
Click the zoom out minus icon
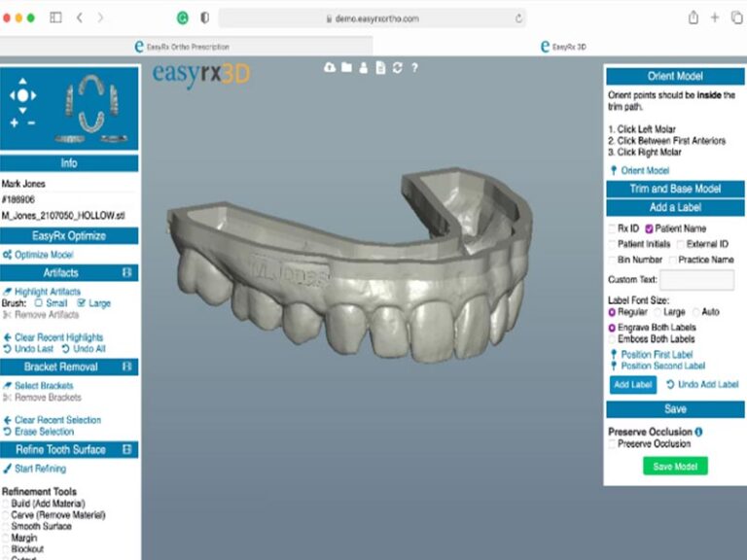click(x=31, y=122)
